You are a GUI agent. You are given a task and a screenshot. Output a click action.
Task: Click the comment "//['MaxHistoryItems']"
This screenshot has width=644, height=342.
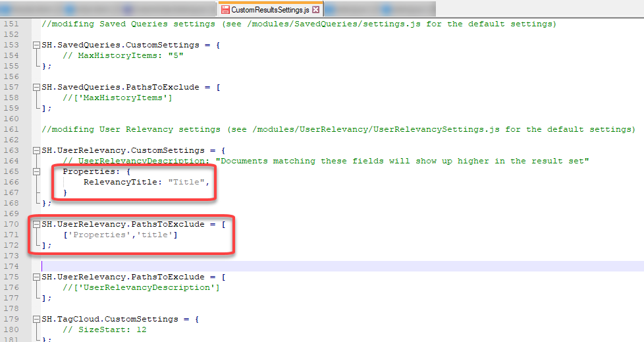point(117,98)
